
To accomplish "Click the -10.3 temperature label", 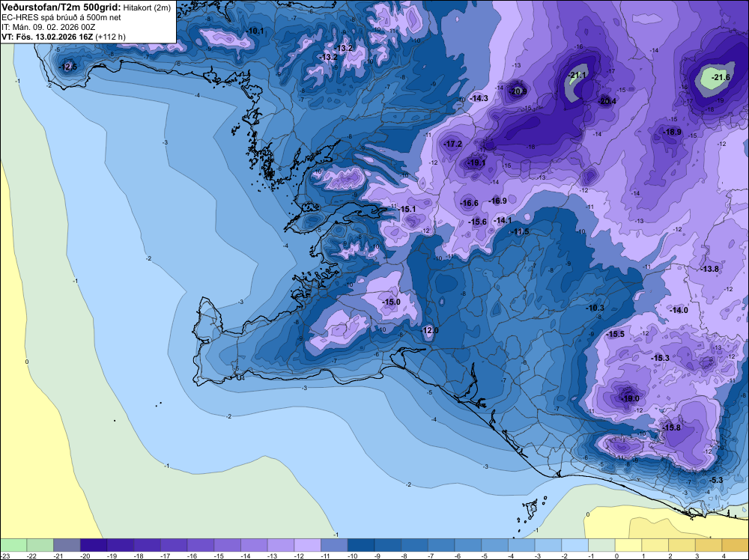I will coord(595,308).
